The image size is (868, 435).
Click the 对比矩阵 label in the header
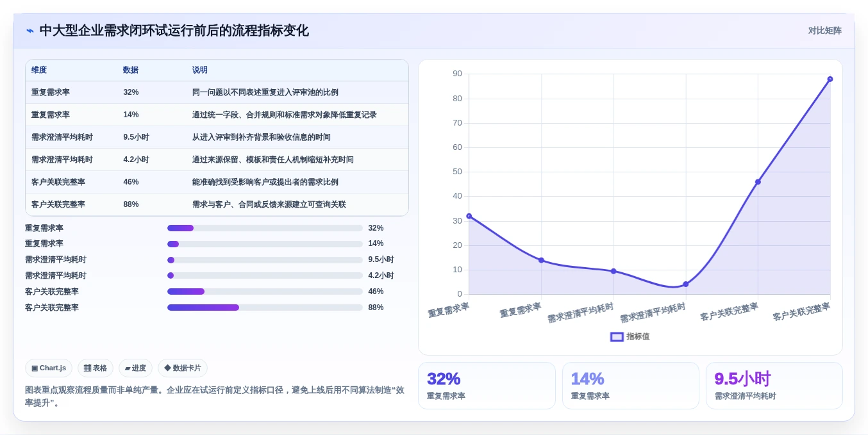click(x=824, y=31)
